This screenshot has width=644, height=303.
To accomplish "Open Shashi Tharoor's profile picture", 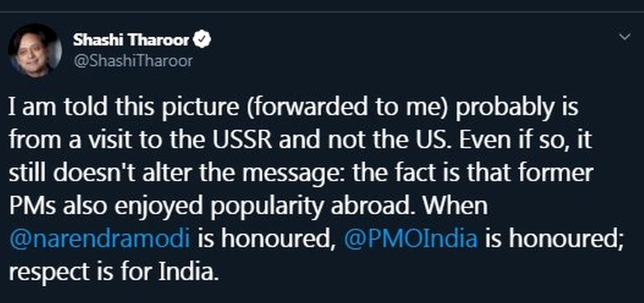I will point(34,50).
